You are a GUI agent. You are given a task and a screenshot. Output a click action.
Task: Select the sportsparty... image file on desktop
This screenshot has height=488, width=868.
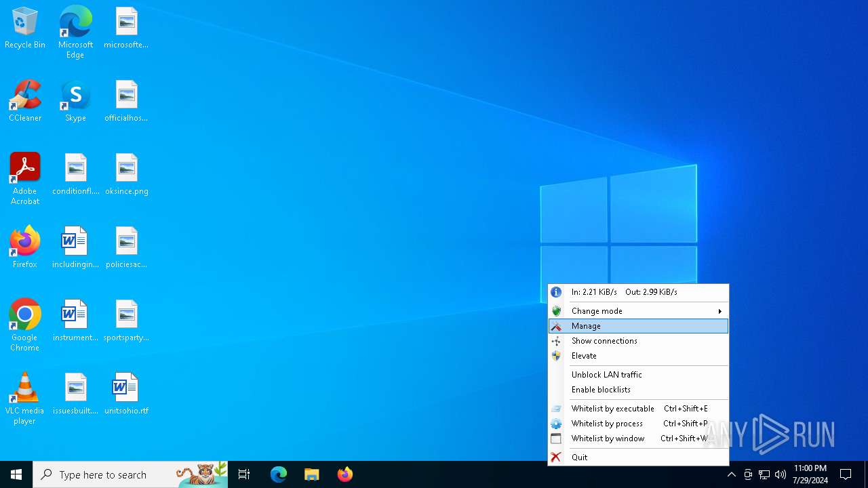pos(126,321)
